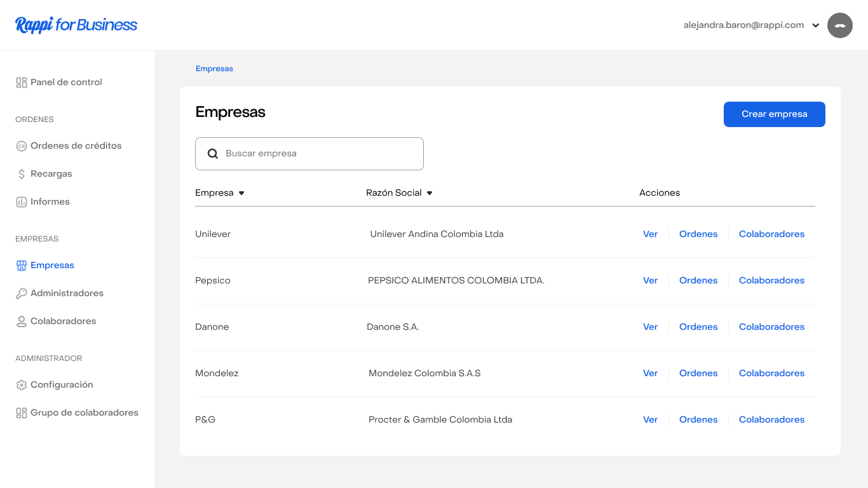Click the Colaboradores person icon in sidebar
Screen dimensions: 868x488
pyautogui.click(x=22, y=322)
